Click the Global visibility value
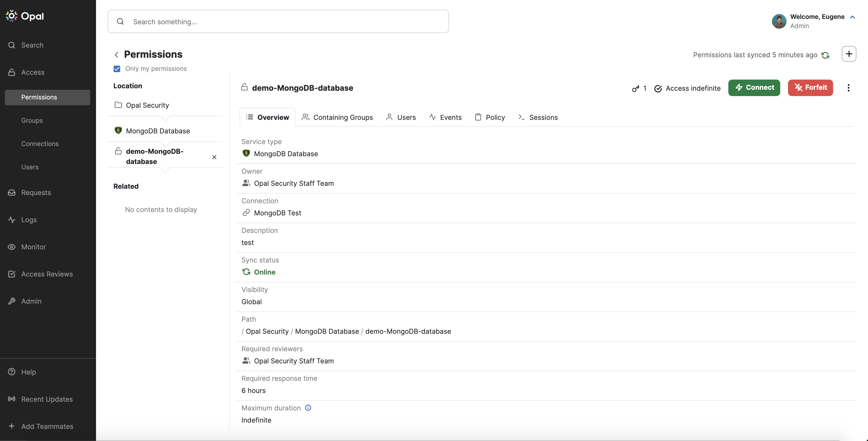 (x=251, y=302)
